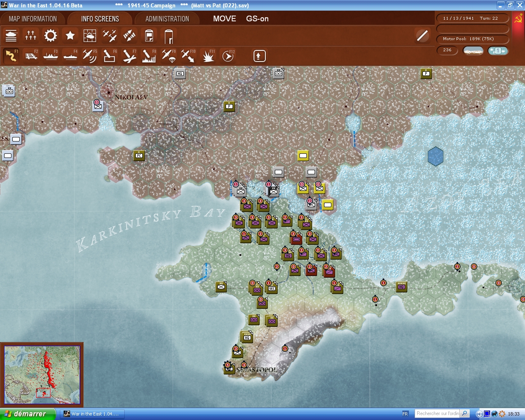Select the XXXX HQ counter above Sevastopol
525x420 pixels.
pos(247,337)
